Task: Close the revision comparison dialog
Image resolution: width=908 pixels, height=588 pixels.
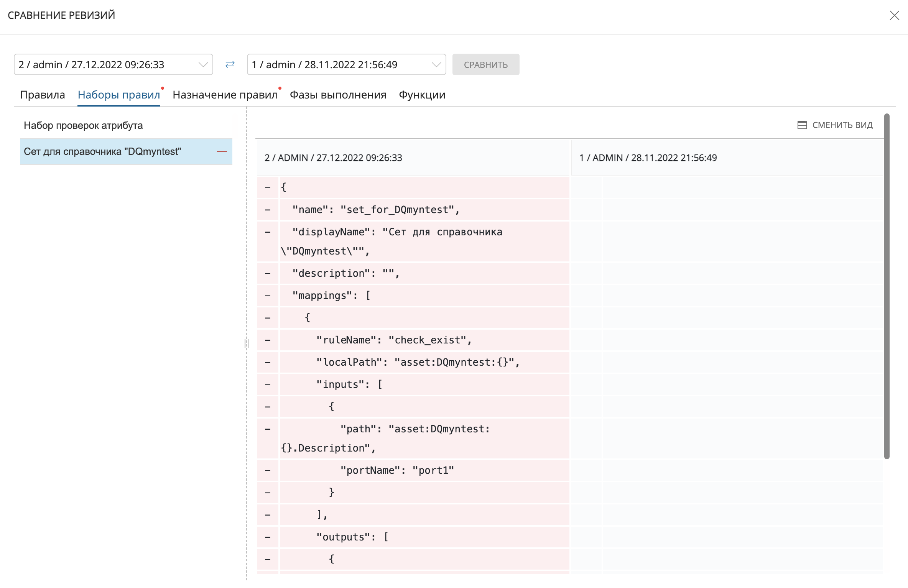Action: point(894,15)
